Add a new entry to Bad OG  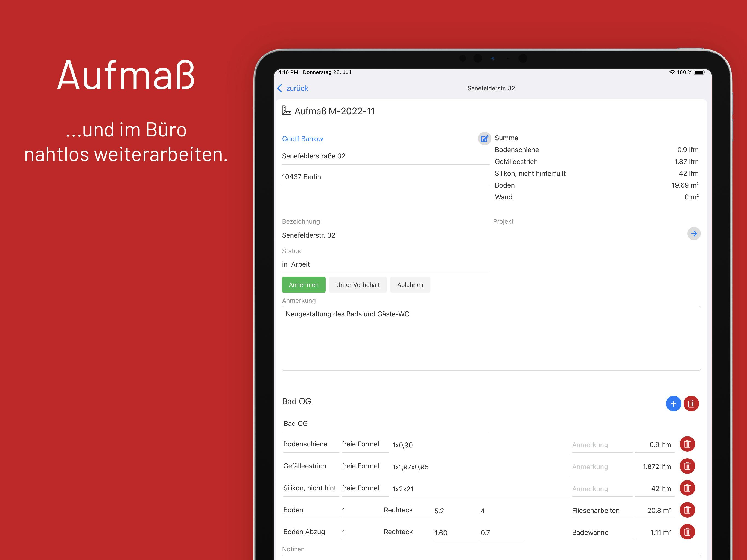click(x=673, y=404)
